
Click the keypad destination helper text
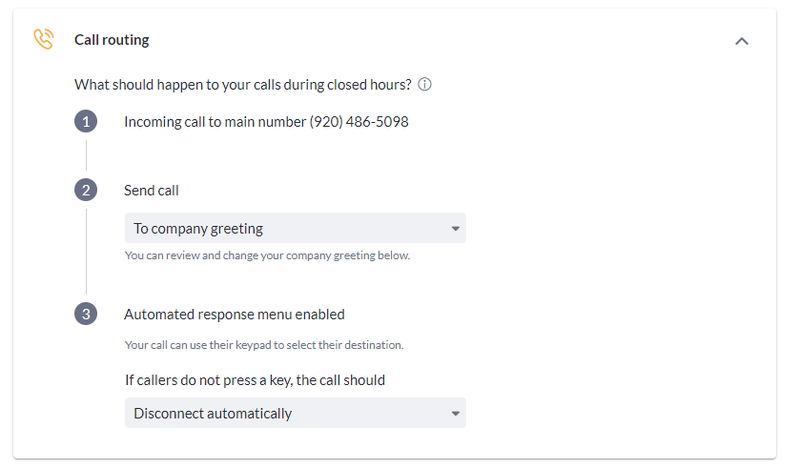click(264, 345)
